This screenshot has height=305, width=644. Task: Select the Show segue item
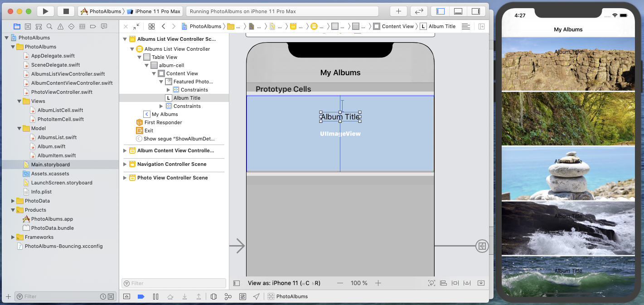[x=179, y=139]
